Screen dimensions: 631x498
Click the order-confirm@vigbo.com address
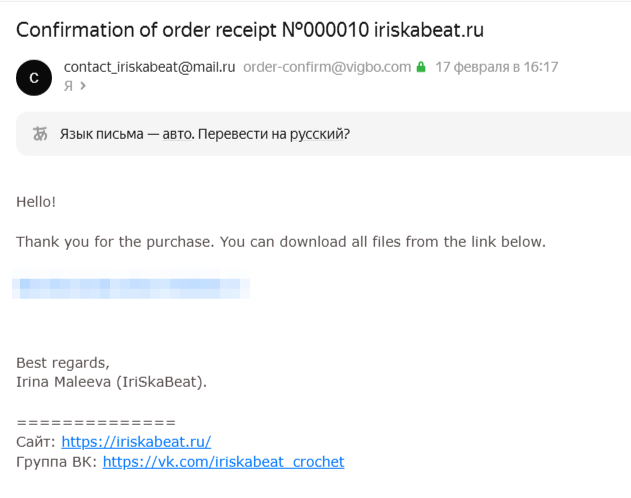point(327,68)
